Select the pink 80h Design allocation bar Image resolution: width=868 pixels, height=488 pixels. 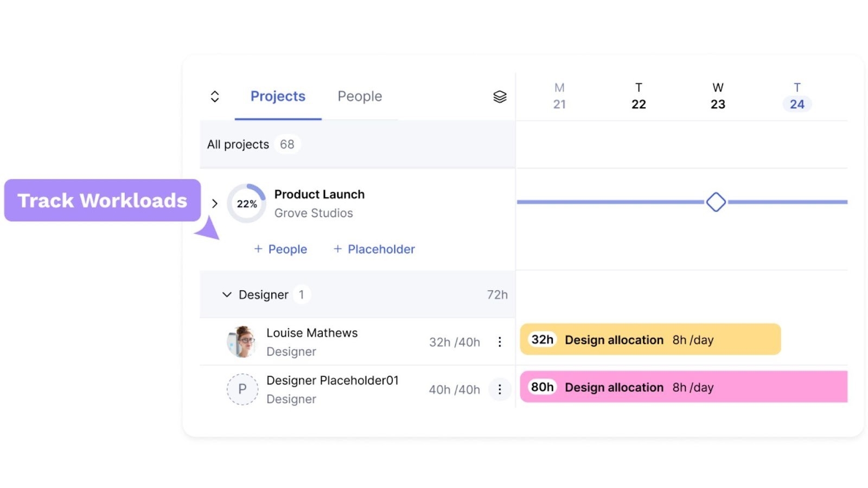point(682,387)
